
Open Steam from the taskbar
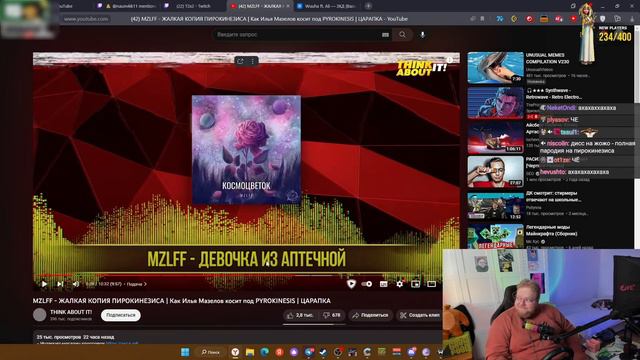point(323,352)
